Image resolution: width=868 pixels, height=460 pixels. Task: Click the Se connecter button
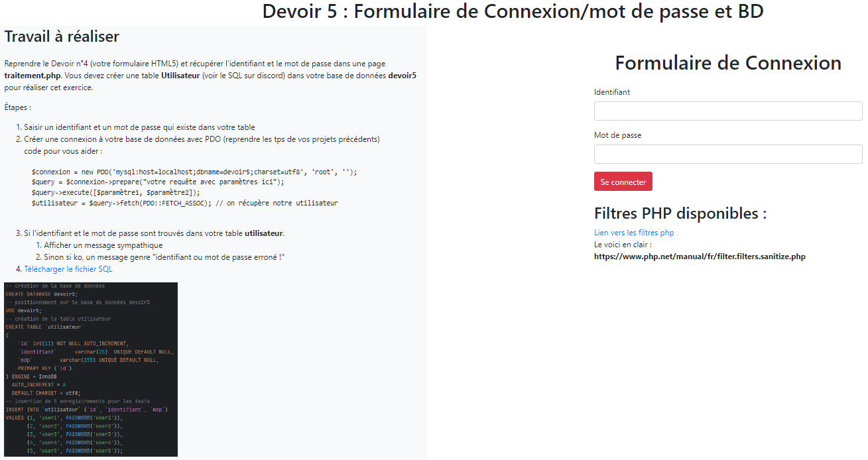tap(622, 181)
